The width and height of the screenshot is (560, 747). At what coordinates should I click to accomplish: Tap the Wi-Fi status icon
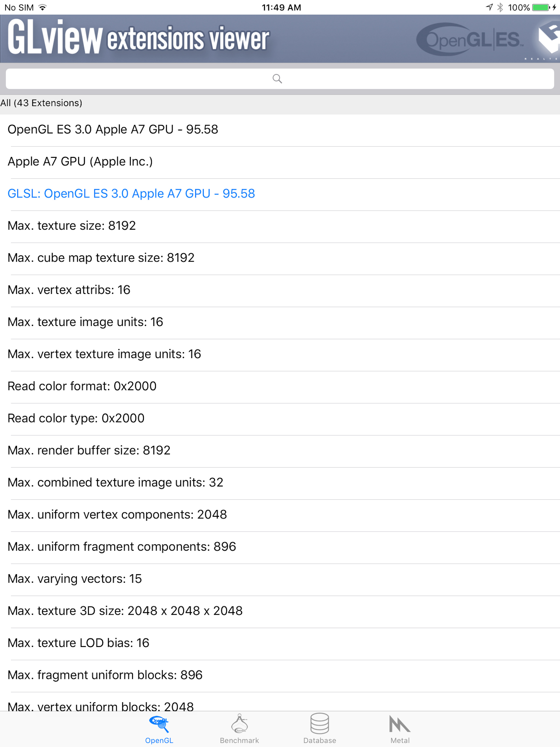coord(42,7)
